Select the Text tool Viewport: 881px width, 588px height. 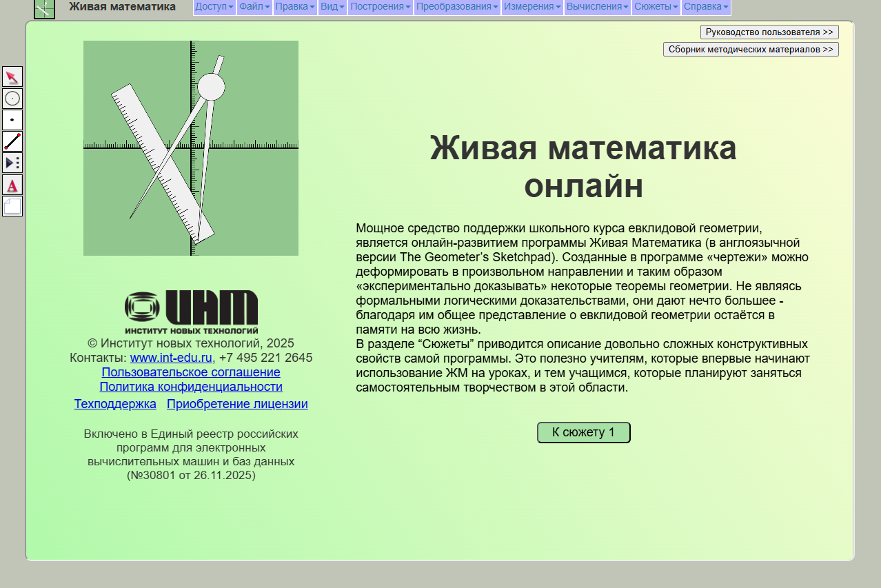click(x=12, y=185)
